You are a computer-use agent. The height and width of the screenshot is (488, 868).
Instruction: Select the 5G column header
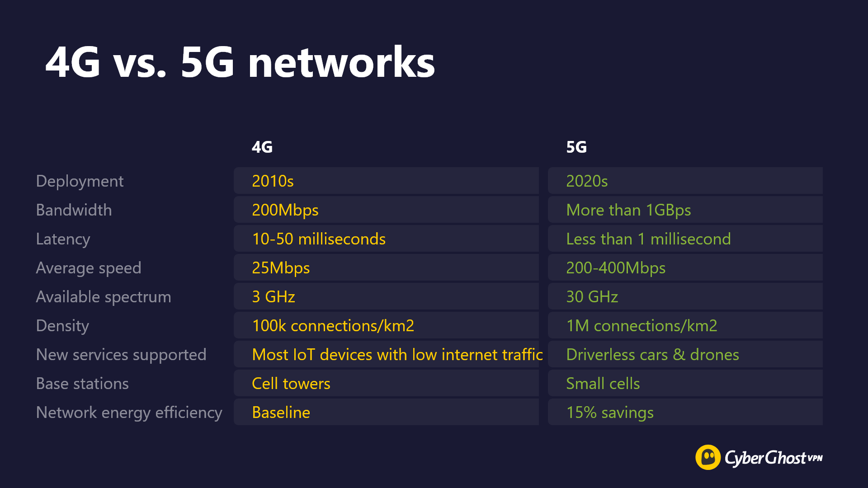[x=576, y=147]
